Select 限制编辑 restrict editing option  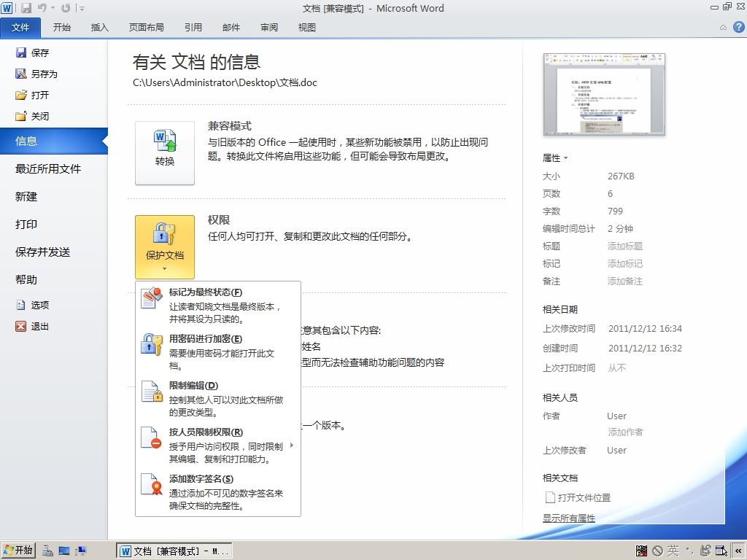[218, 398]
